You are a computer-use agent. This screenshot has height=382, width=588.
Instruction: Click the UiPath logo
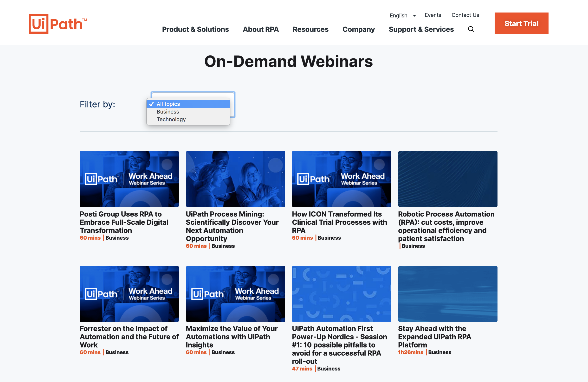58,24
